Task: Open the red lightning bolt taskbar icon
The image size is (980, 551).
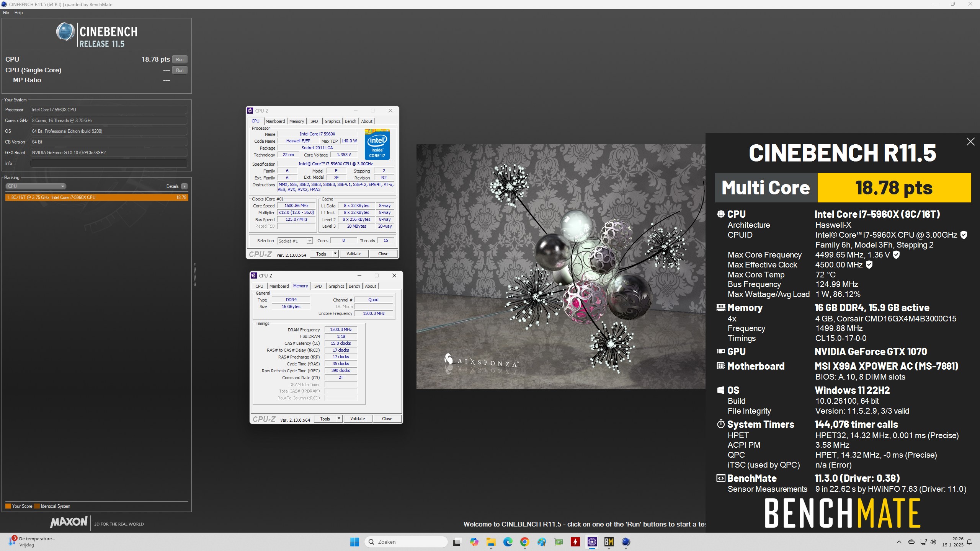Action: pyautogui.click(x=575, y=542)
